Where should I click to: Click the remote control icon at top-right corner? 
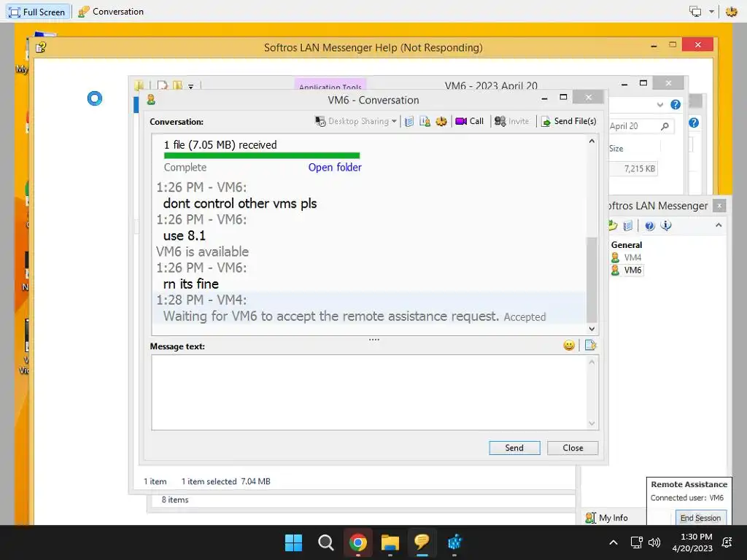pos(731,12)
